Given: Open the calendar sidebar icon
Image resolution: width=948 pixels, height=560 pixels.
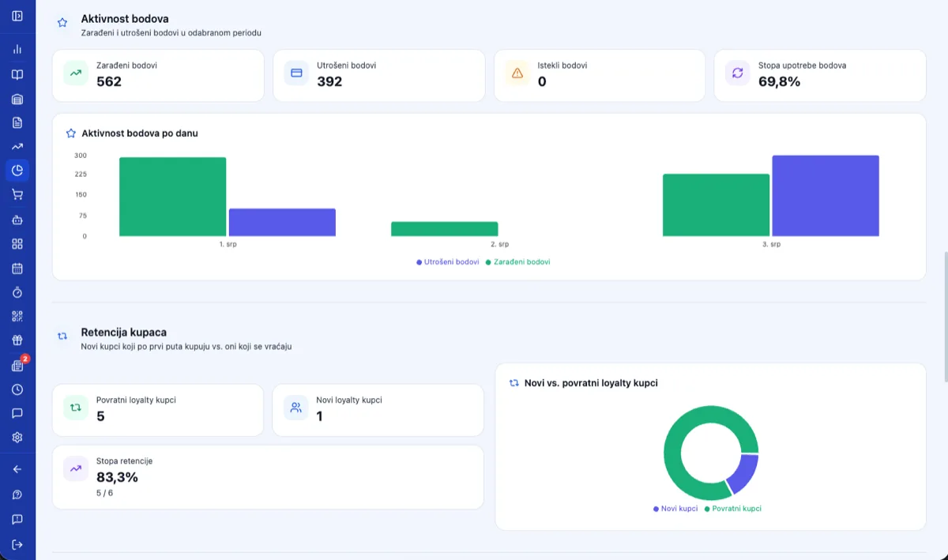Looking at the screenshot, I should [x=17, y=268].
